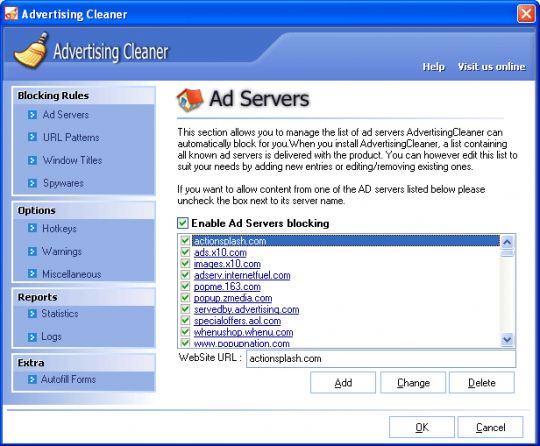Click the server list scroll up arrow
Screen dimensions: 540x446
[x=507, y=242]
